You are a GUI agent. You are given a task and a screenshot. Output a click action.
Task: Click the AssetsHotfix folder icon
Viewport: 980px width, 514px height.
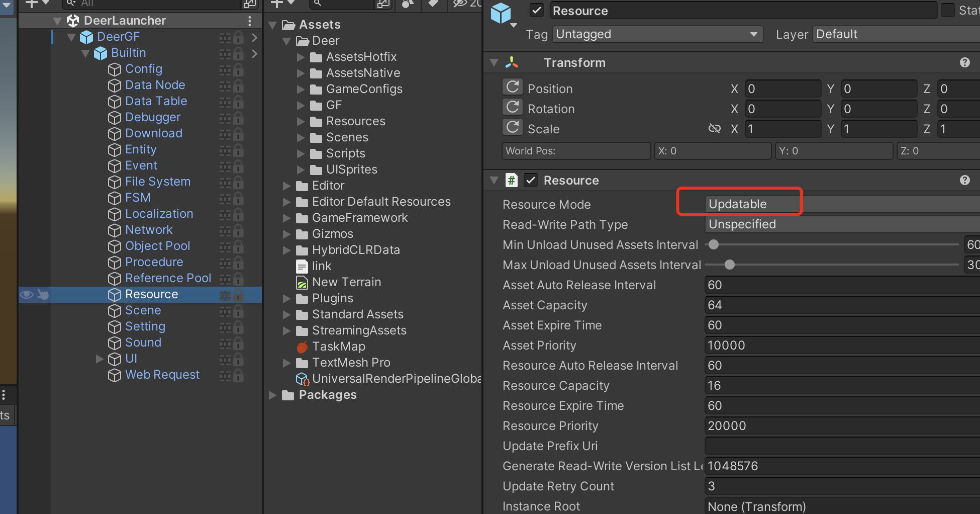(316, 57)
